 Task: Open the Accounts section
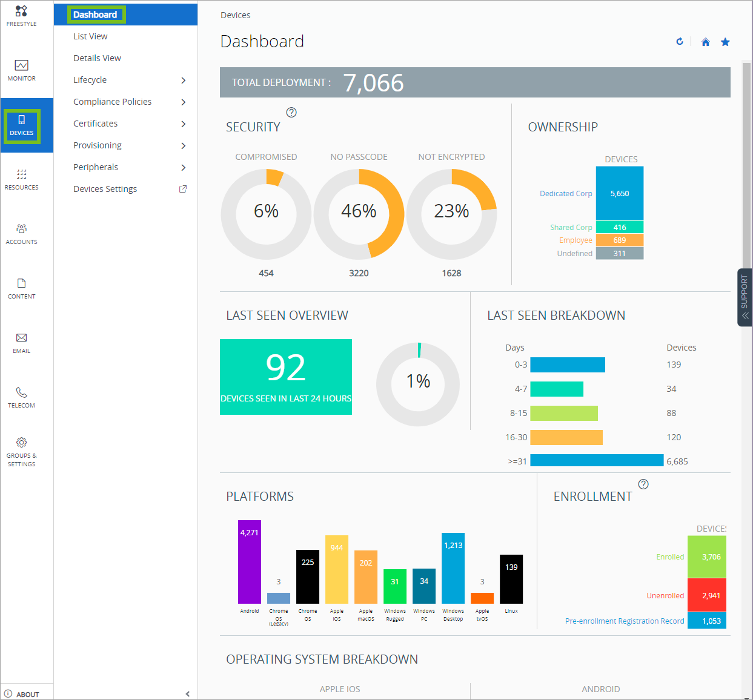coord(22,234)
